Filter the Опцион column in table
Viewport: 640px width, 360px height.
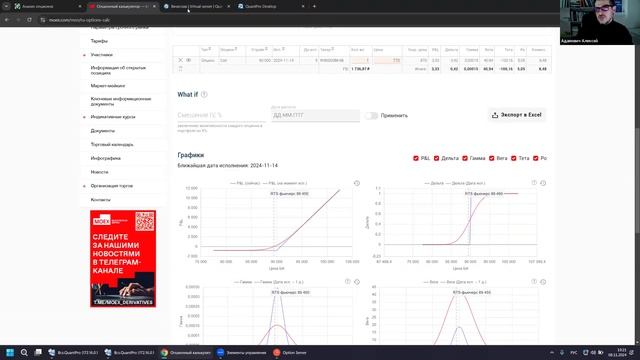[236, 49]
